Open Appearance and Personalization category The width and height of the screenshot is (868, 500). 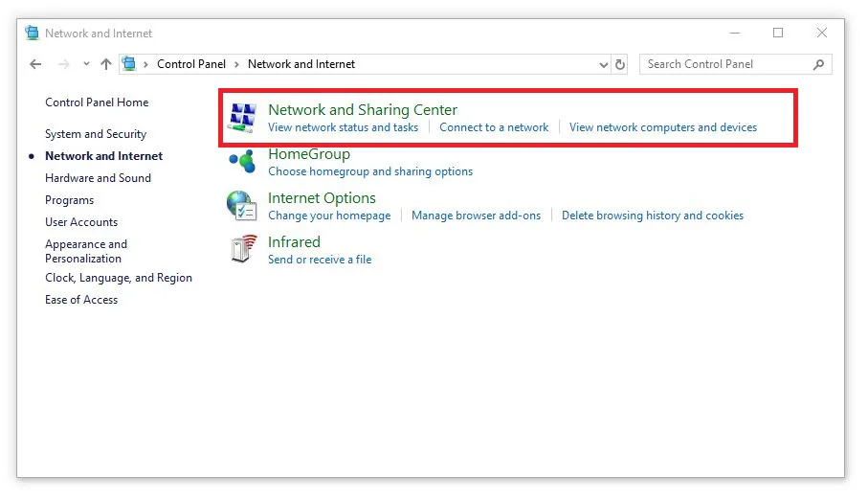[86, 251]
